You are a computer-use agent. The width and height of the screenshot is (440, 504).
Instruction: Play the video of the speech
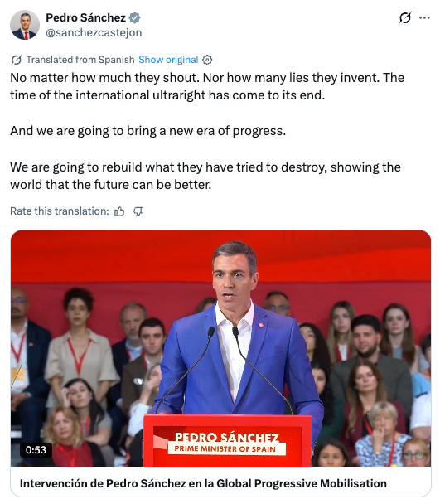coord(220,348)
